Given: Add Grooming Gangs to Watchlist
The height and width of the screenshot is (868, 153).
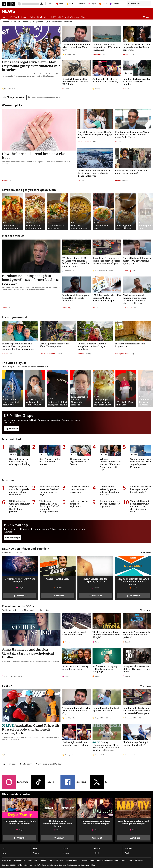Looking at the screenshot, I should tap(20, 596).
